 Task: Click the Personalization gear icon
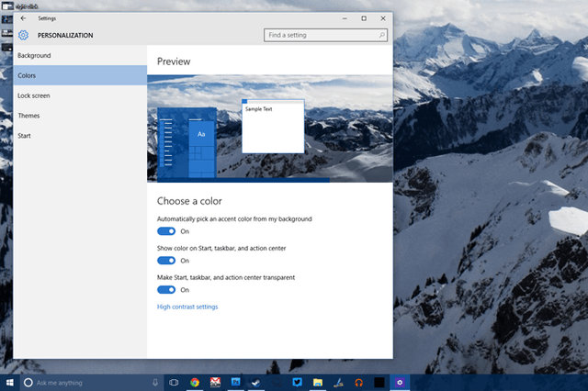[23, 35]
